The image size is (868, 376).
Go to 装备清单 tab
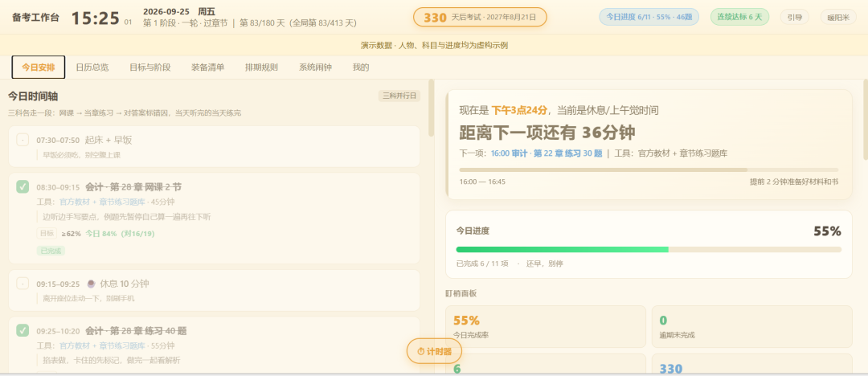[x=207, y=67]
